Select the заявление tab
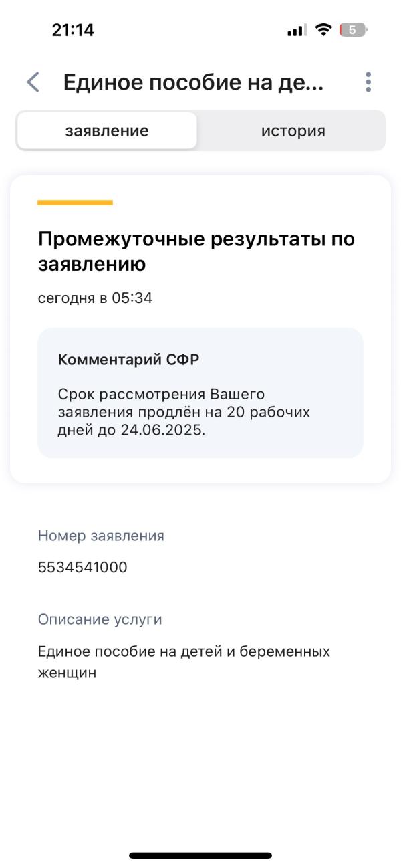 point(106,131)
